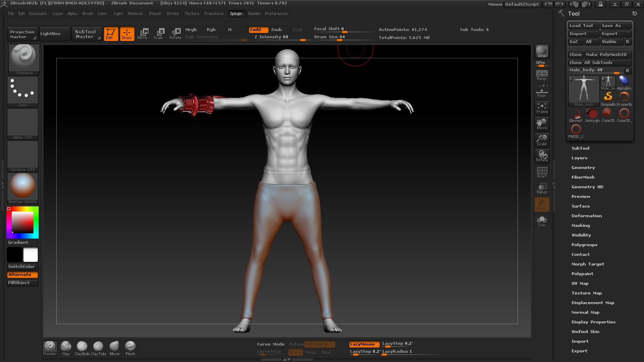Viewport: 644px width, 362px height.
Task: Select the Rotate transform icon in top shelf
Action: coord(175,34)
